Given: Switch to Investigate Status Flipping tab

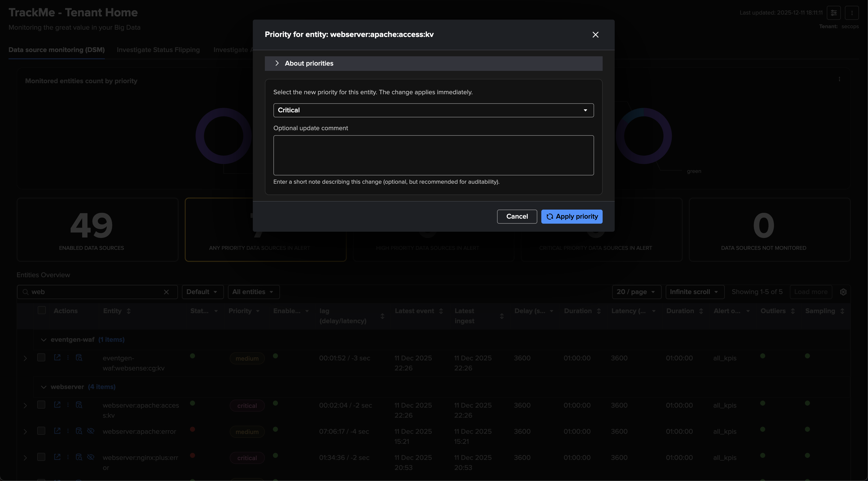Looking at the screenshot, I should pyautogui.click(x=158, y=50).
